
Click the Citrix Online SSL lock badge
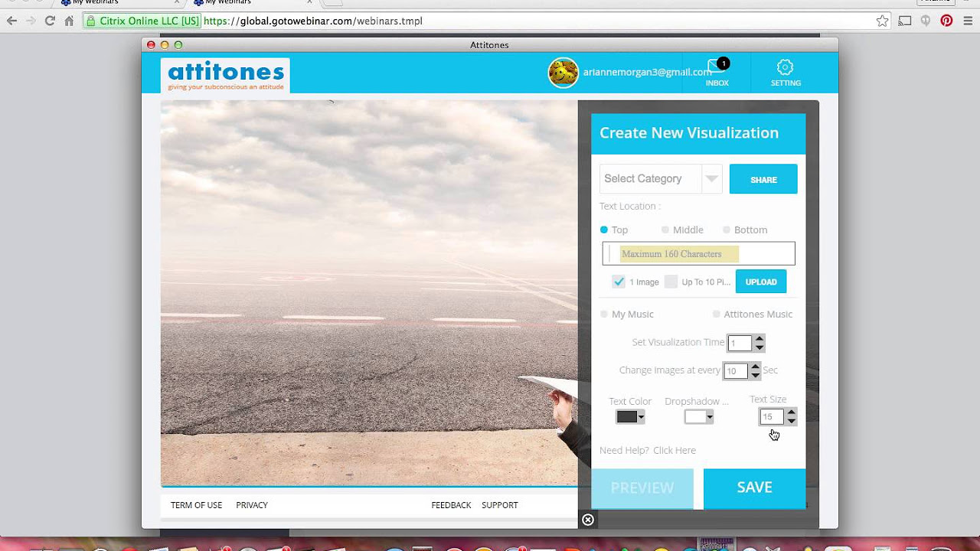[x=142, y=21]
